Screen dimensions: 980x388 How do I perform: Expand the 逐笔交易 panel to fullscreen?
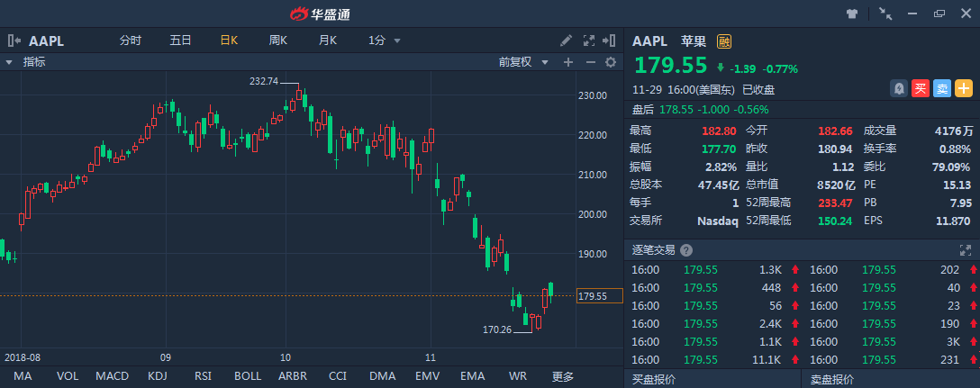[966, 250]
